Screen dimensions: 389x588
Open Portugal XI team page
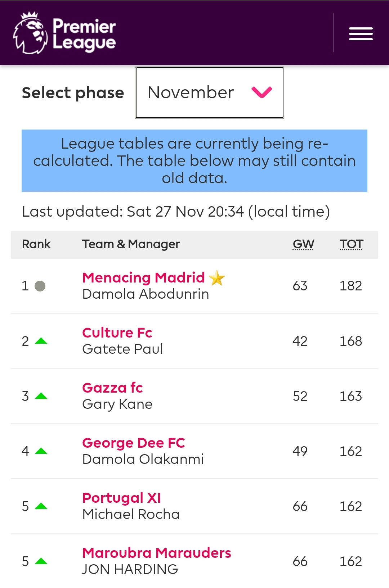pyautogui.click(x=121, y=498)
